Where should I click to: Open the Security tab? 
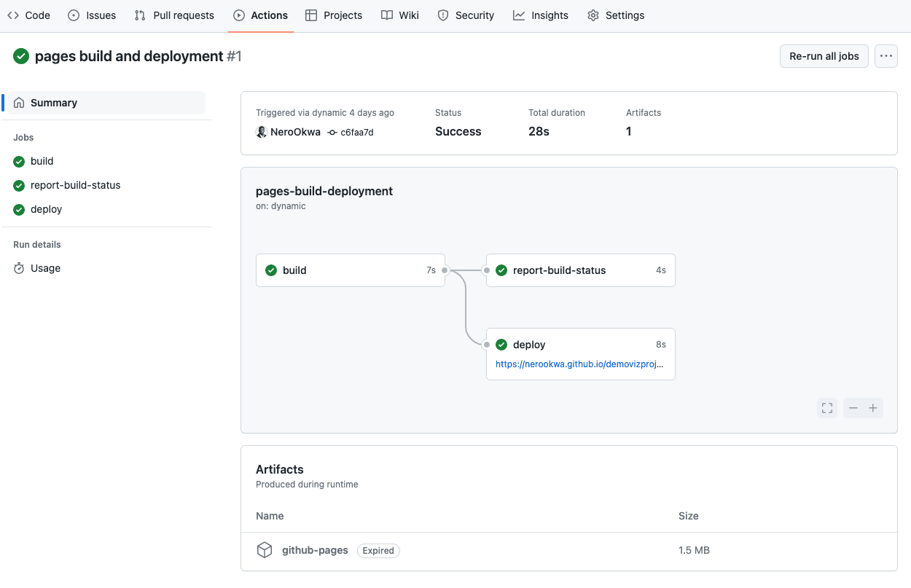click(x=466, y=15)
